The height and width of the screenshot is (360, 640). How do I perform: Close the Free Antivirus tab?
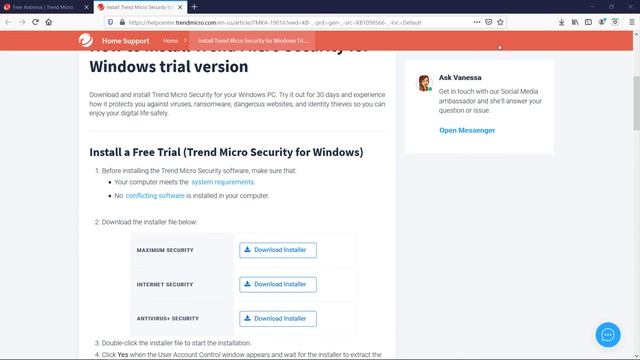86,7
